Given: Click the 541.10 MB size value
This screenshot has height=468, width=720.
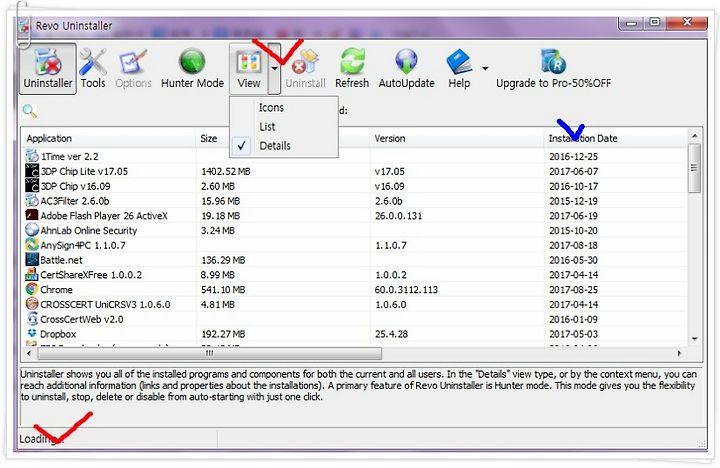Looking at the screenshot, I should point(223,290).
